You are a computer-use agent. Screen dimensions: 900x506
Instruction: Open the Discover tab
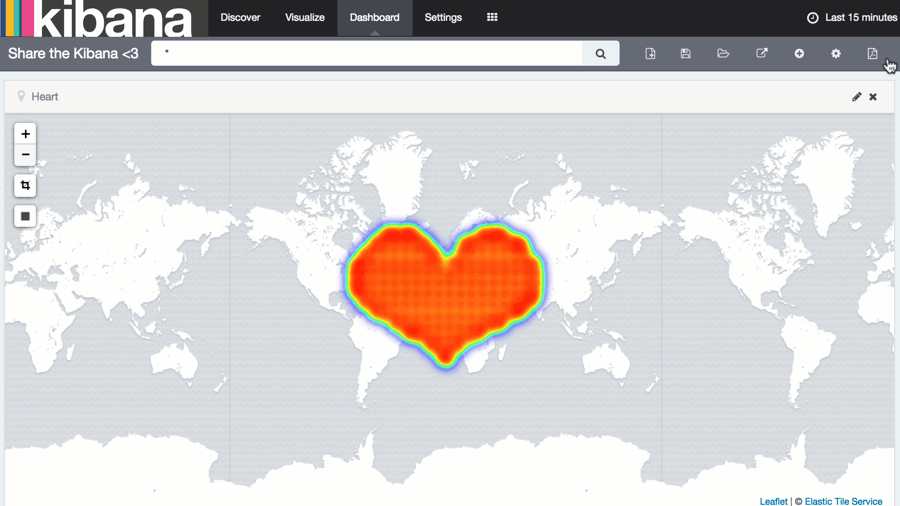(240, 18)
